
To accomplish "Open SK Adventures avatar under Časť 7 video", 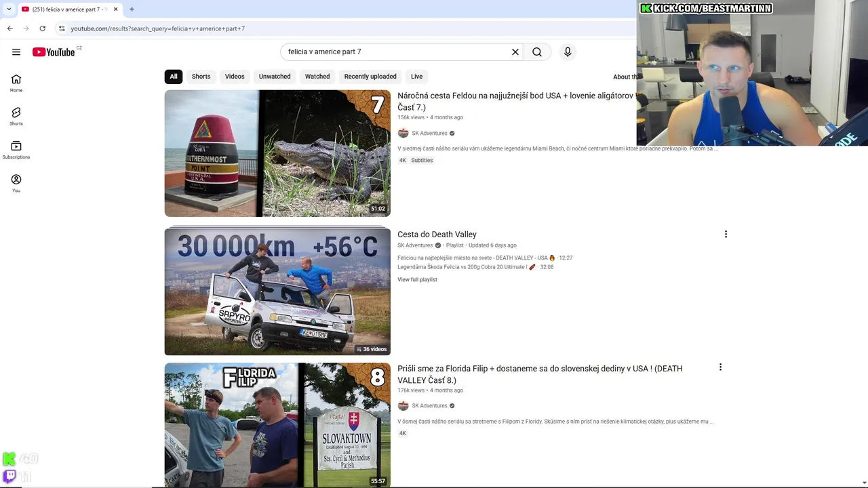I will (x=403, y=133).
